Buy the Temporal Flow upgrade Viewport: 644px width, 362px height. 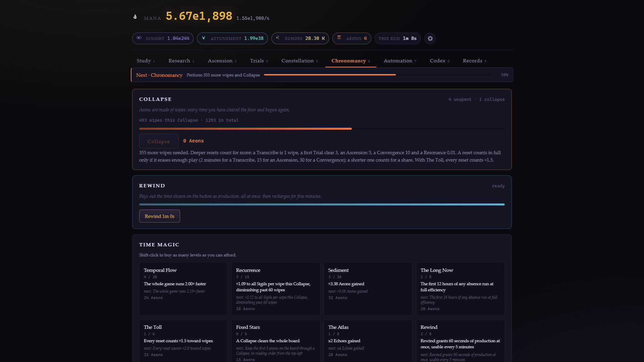pyautogui.click(x=183, y=289)
